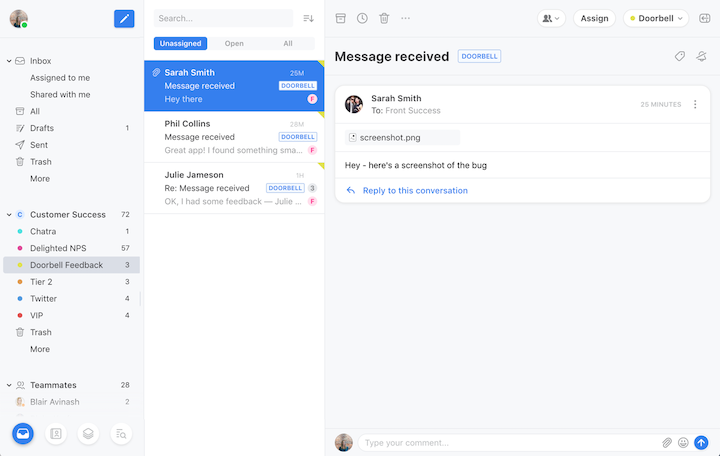
Task: Switch to the Open tab
Action: (234, 44)
